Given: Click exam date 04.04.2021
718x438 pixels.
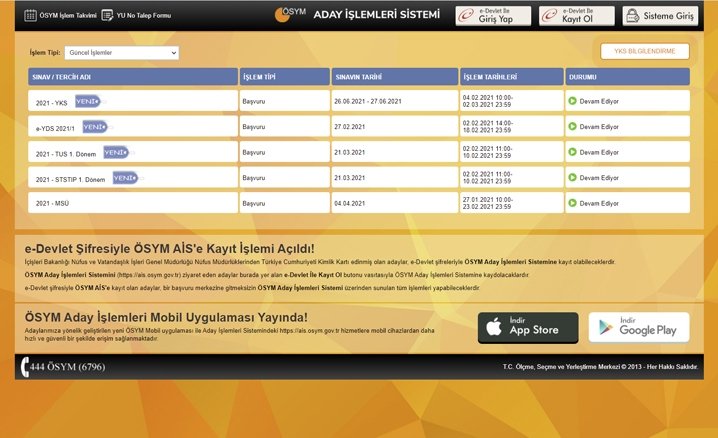Looking at the screenshot, I should (349, 203).
